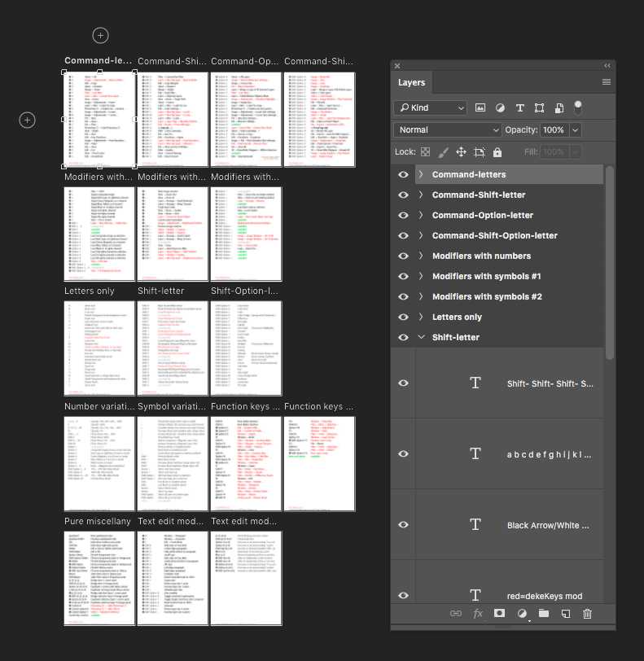Collapse the Shift-letter group

[421, 337]
